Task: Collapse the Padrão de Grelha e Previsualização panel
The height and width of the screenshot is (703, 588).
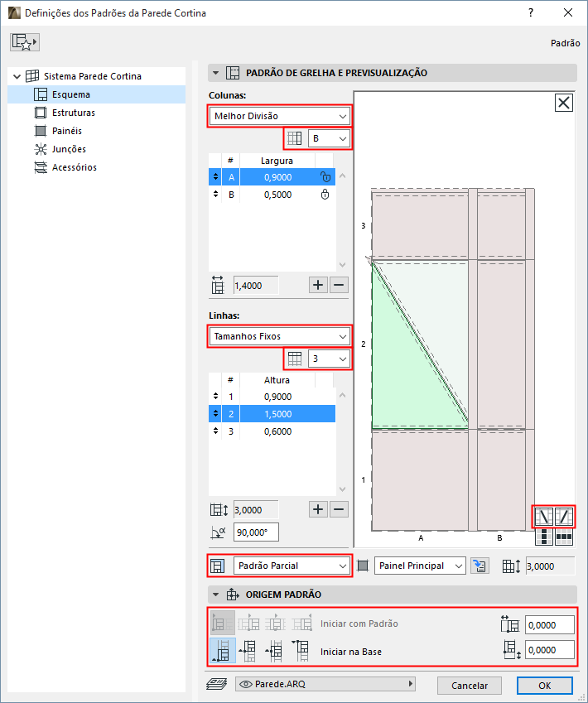Action: tap(215, 73)
